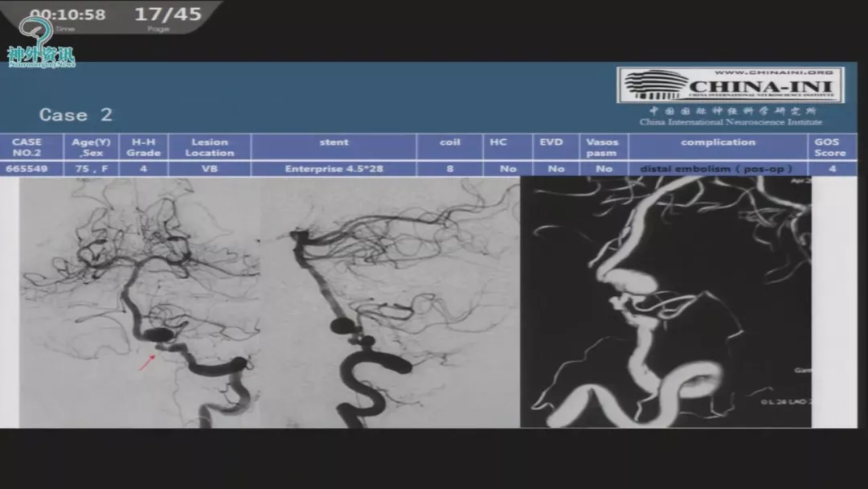Viewport: 868px width, 489px height.
Task: Select the "No" cell under EVD
Action: (x=556, y=169)
